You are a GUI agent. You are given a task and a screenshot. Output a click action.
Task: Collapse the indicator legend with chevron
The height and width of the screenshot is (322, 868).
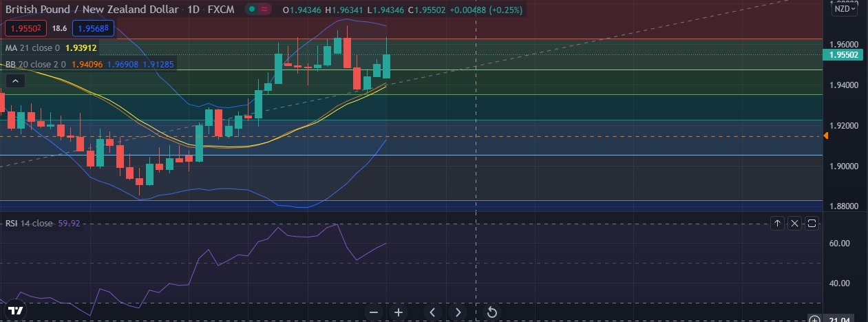coord(15,81)
